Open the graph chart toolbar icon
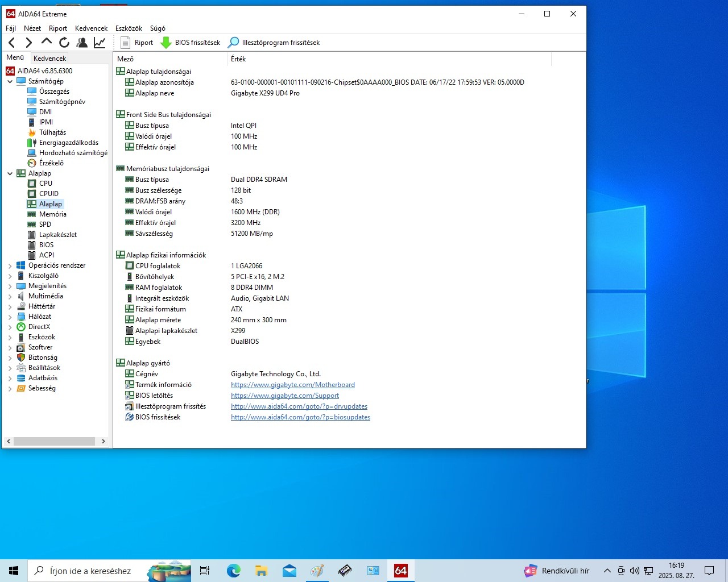Image resolution: width=728 pixels, height=582 pixels. pyautogui.click(x=100, y=43)
